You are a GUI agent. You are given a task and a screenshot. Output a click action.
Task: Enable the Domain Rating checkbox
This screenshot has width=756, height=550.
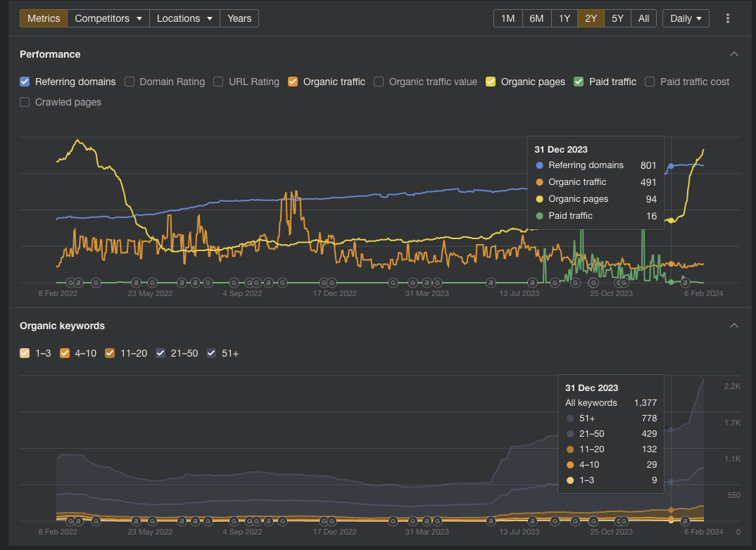(130, 82)
